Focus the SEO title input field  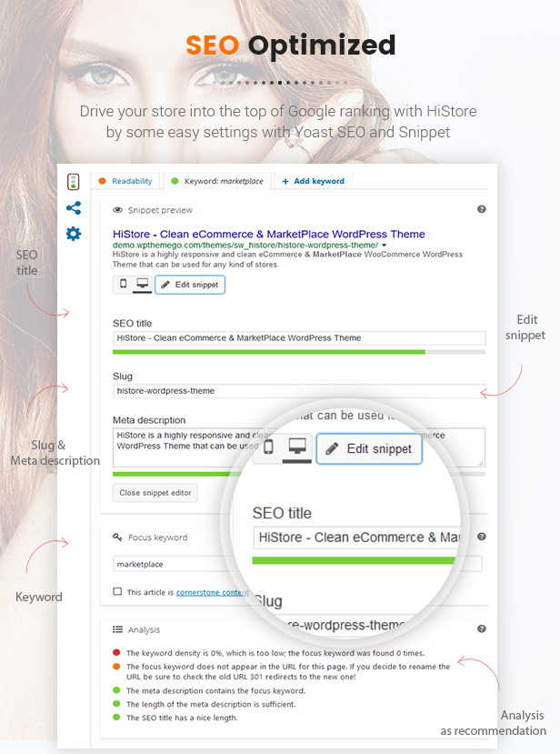pyautogui.click(x=299, y=338)
